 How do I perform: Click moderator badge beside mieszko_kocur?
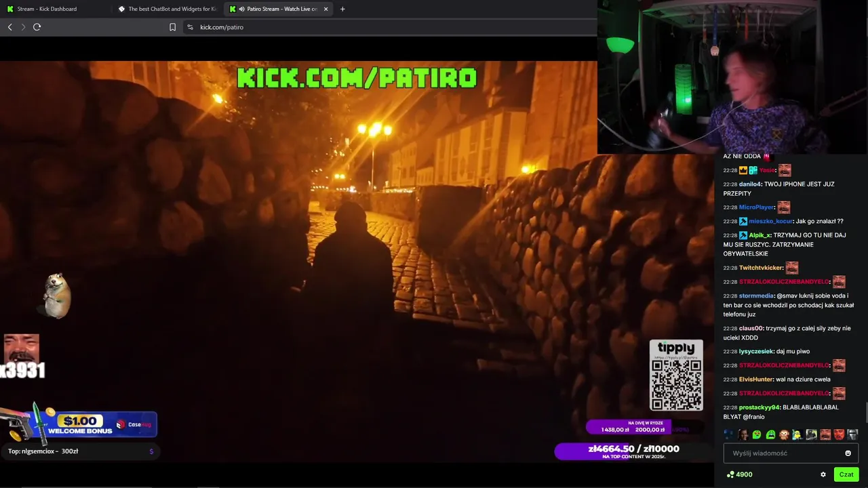tap(743, 222)
